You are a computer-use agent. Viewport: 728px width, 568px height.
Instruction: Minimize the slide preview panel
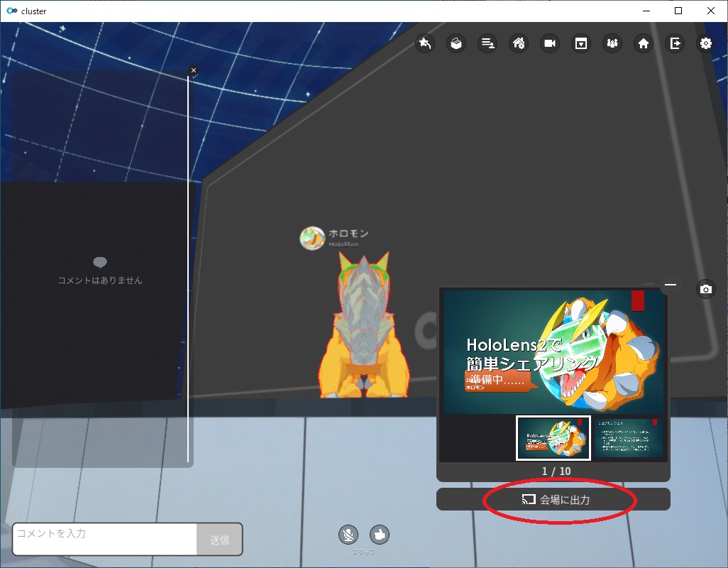(671, 285)
